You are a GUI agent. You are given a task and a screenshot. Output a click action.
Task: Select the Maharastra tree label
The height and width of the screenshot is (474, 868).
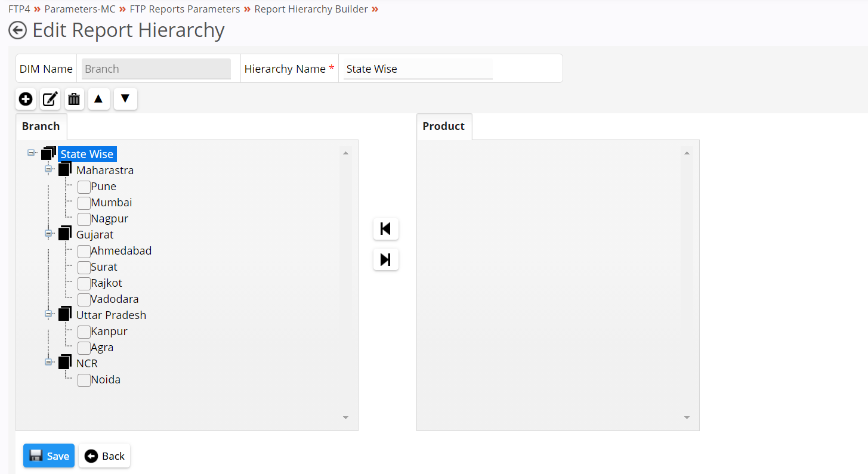pos(105,170)
